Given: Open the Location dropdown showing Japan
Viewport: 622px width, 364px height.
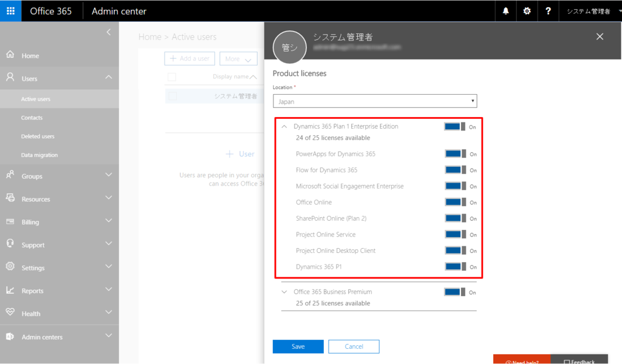Looking at the screenshot, I should pos(375,101).
